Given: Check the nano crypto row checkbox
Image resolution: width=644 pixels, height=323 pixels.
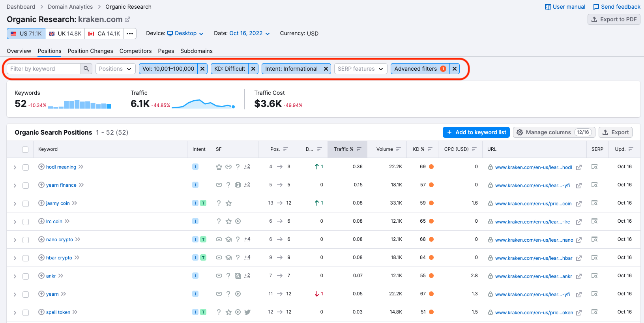Looking at the screenshot, I should click(26, 240).
